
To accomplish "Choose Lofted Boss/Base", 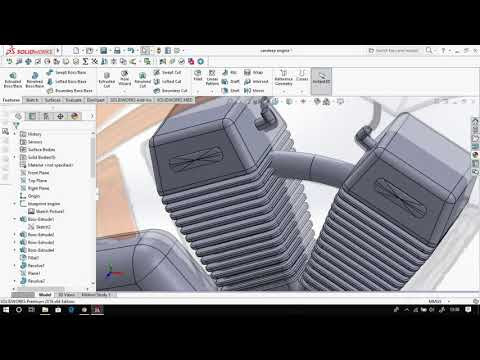I will pyautogui.click(x=67, y=81).
